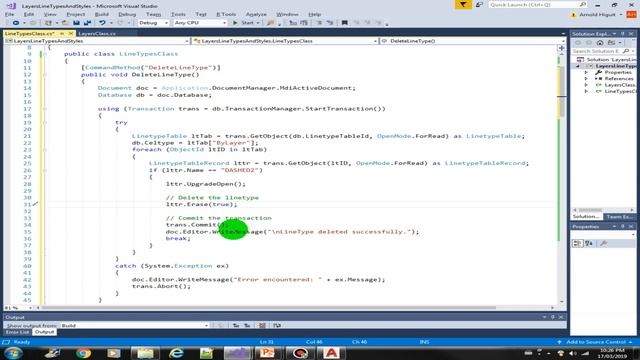
Task: Click the New Project toolbar icon
Action: click(48, 23)
